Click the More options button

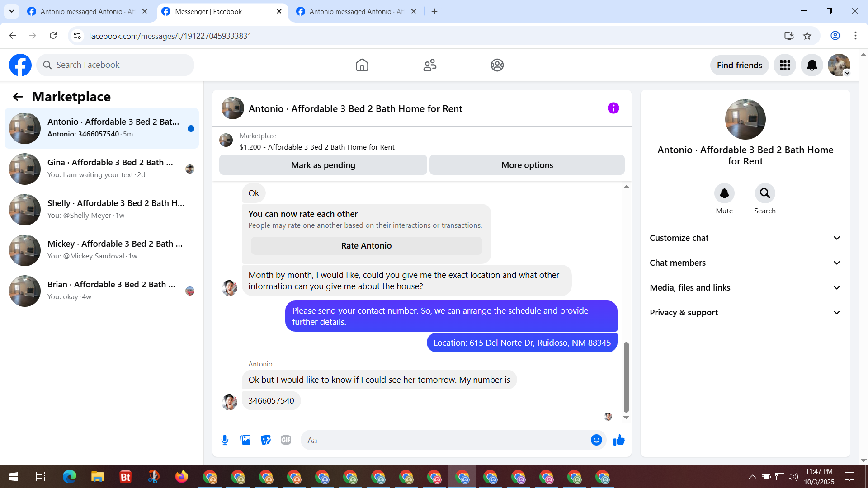tap(527, 165)
